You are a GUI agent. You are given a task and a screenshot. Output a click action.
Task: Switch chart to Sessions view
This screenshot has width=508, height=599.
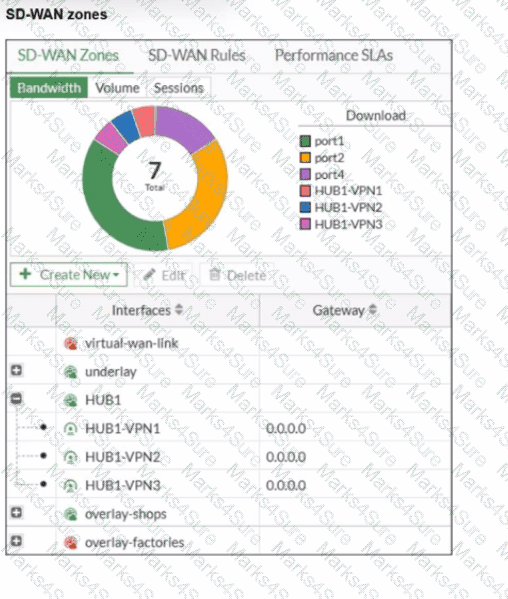pos(178,88)
